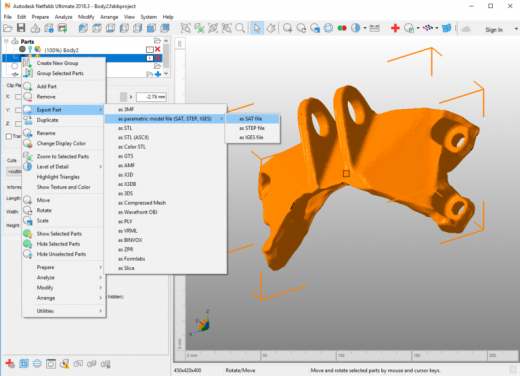This screenshot has width=520, height=376.
Task: Click Sign In
Action: [494, 30]
